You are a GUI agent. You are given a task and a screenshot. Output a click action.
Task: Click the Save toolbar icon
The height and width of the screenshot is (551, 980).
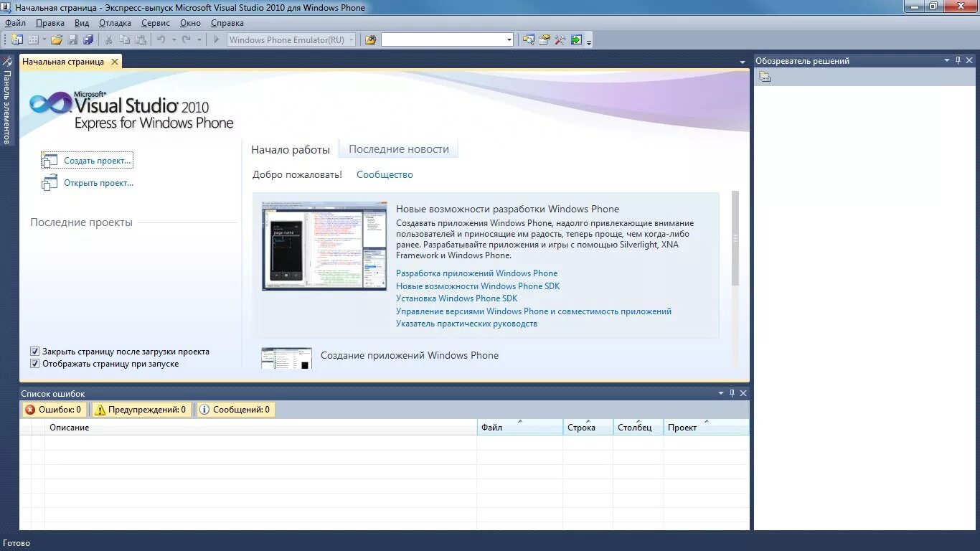(72, 40)
